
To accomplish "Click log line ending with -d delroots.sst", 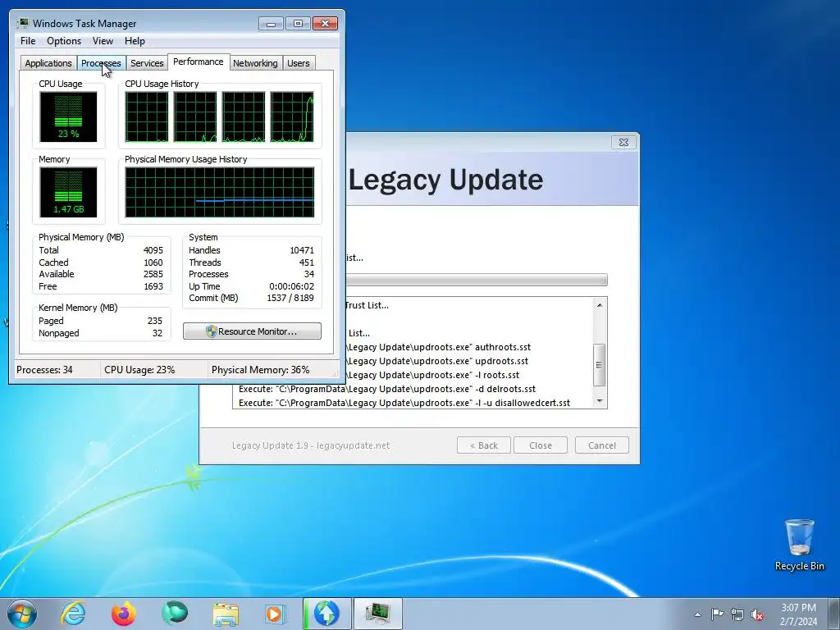I will [x=387, y=389].
